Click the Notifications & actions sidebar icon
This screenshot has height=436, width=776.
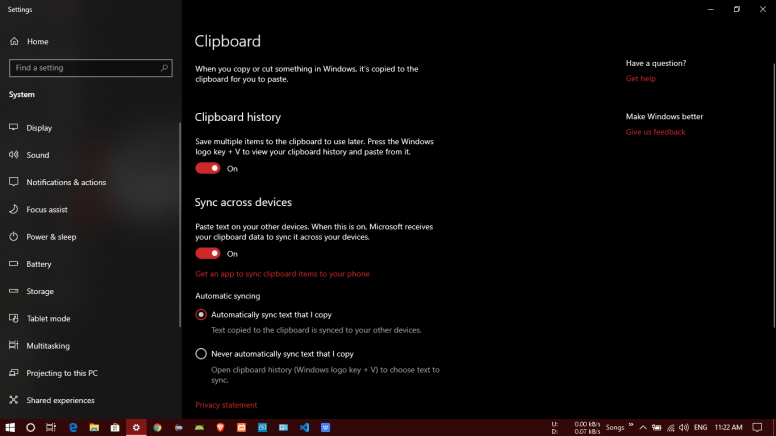tap(14, 182)
